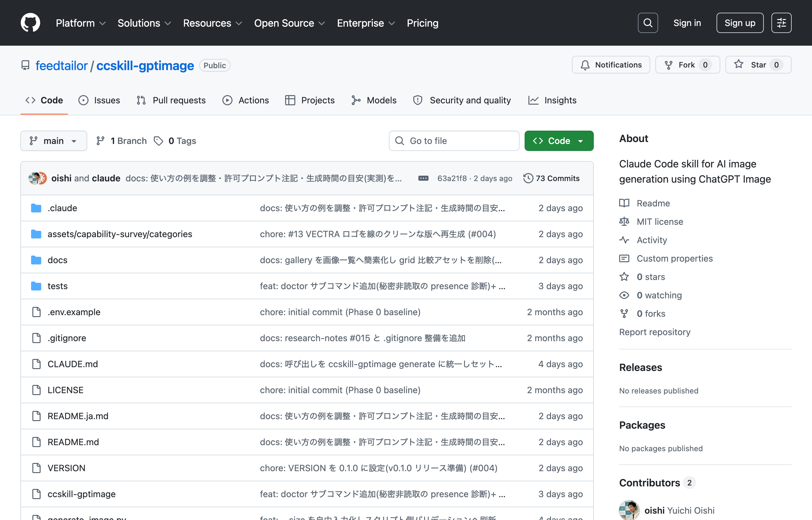Click the Readme book icon in About
This screenshot has height=520, width=812.
click(x=624, y=203)
